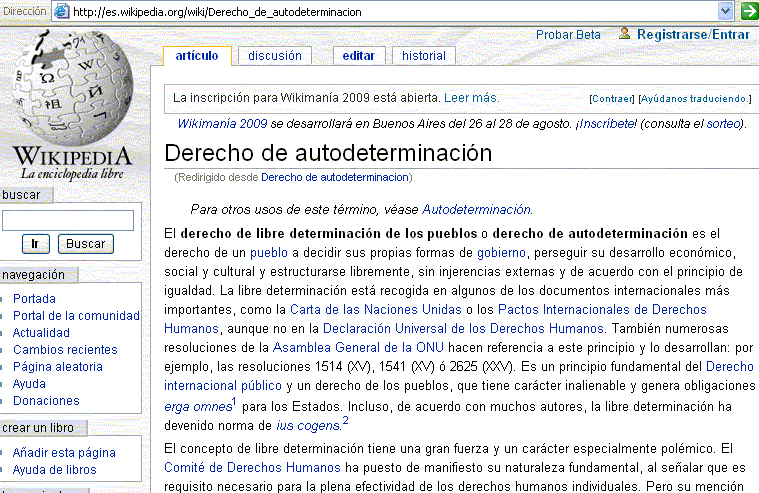Click footnote reference 1
Viewport: 759px width, 493px height.
[234, 401]
